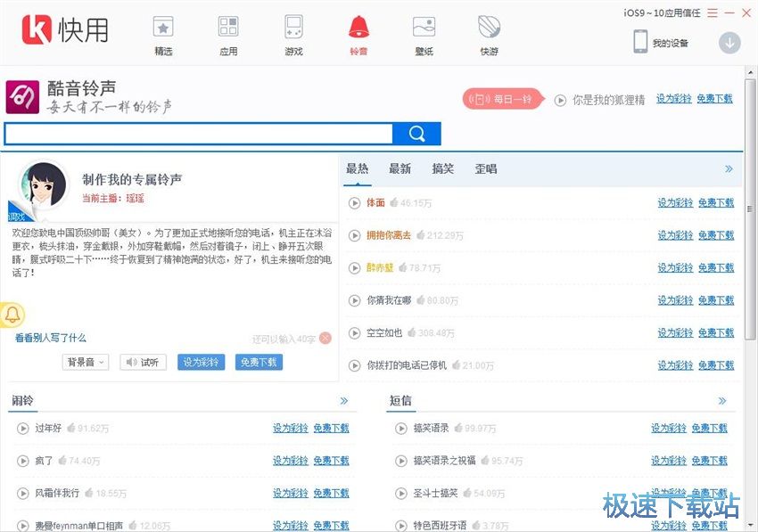Click the 当前主播: 瑶瑶 text
This screenshot has width=758, height=532.
point(113,198)
